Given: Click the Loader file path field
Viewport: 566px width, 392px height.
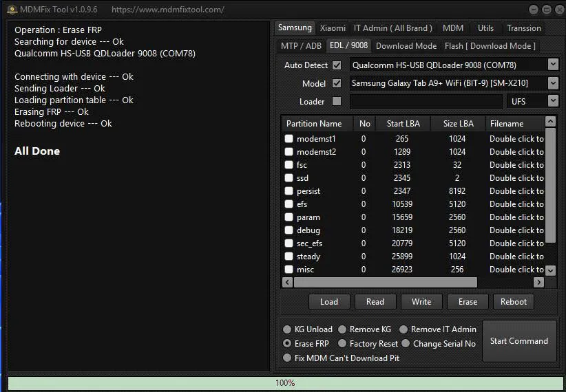Looking at the screenshot, I should pyautogui.click(x=426, y=102).
